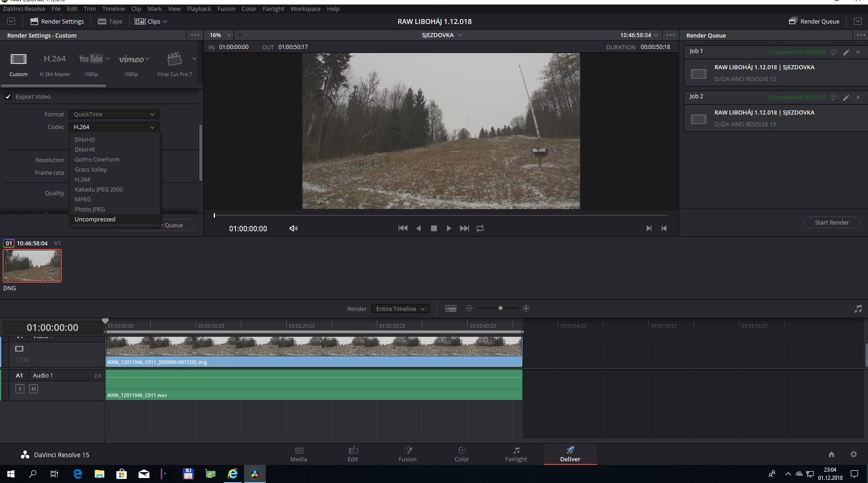
Task: Mute the Audio 1 track
Action: click(x=34, y=389)
